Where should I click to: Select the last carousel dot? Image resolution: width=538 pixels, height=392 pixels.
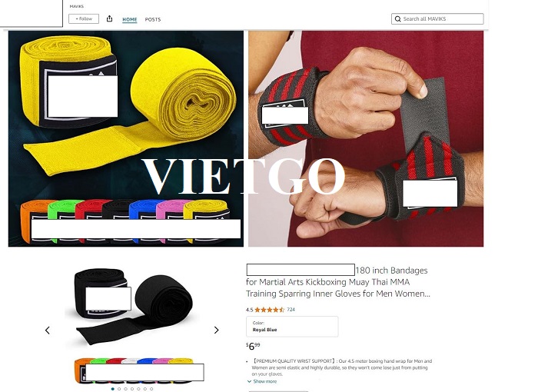(151, 389)
